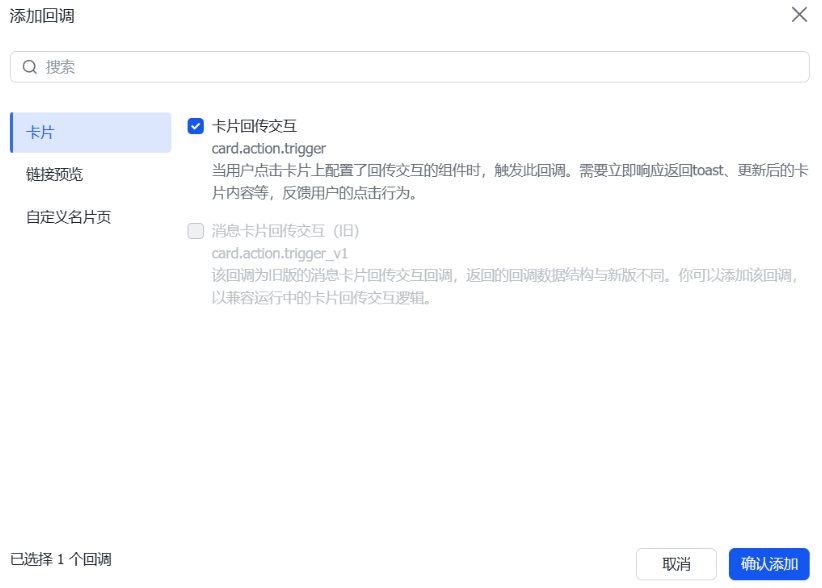The width and height of the screenshot is (822, 588).
Task: Confirm with the 确认添加 button
Action: click(x=769, y=564)
